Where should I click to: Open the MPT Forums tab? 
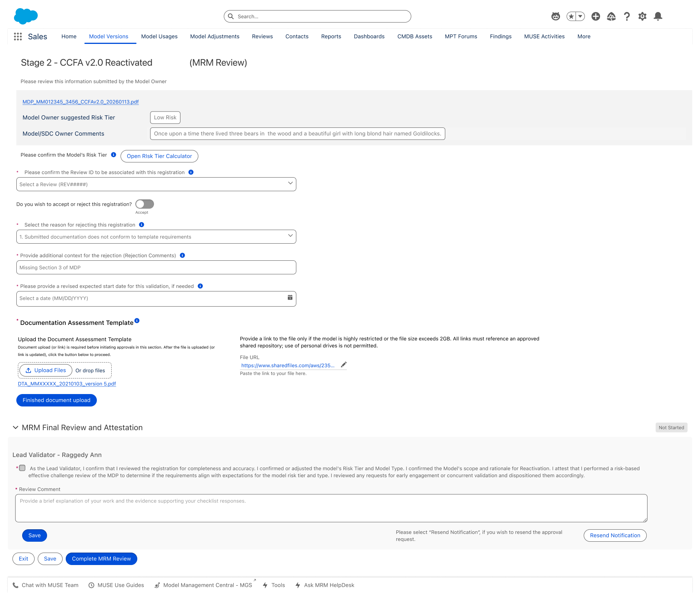coord(461,37)
